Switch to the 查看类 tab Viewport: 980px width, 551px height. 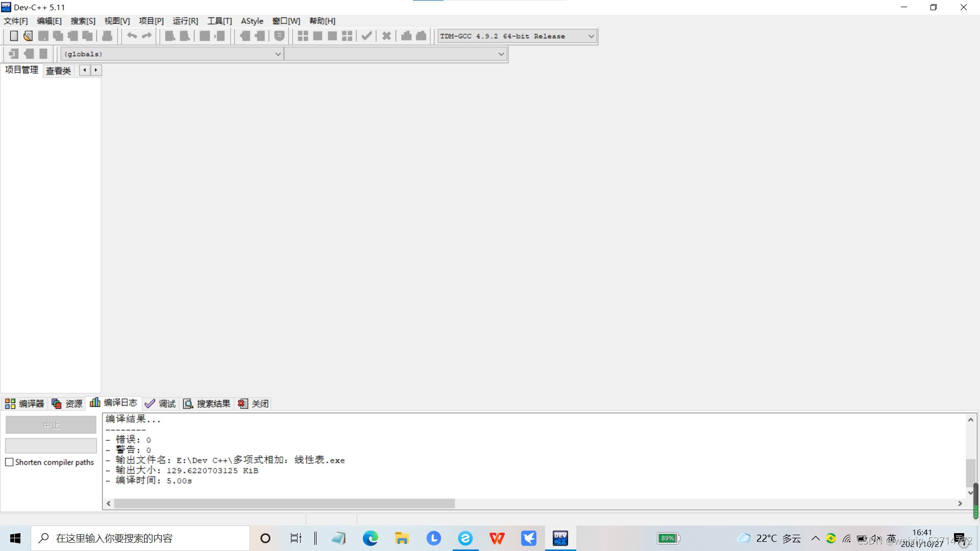point(58,71)
